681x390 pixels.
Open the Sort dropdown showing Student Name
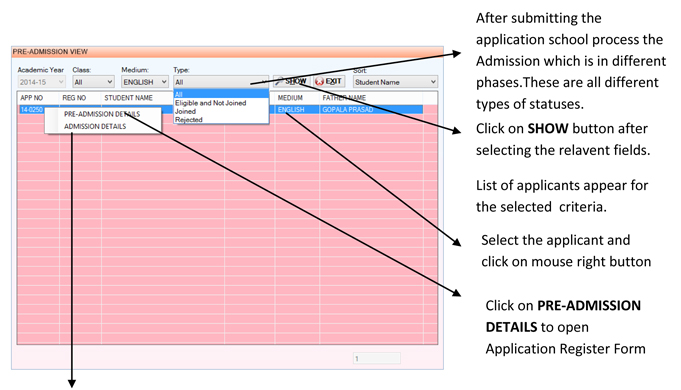pyautogui.click(x=395, y=82)
